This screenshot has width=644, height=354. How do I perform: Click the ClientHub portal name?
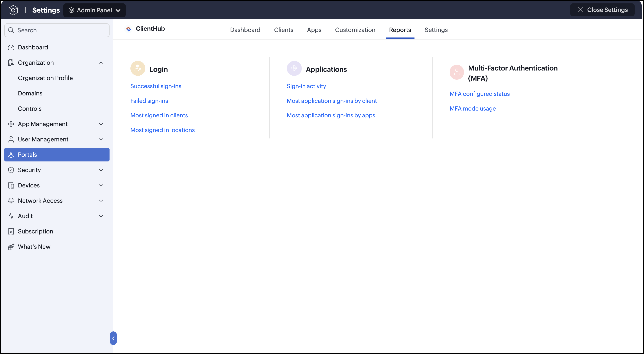[150, 29]
